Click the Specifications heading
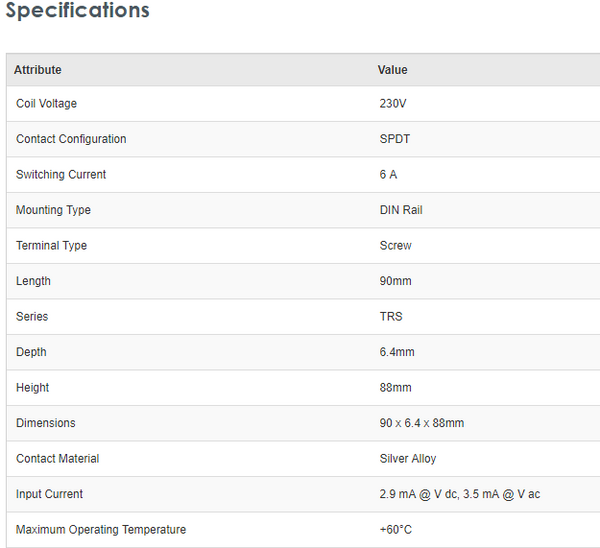Screen dimensions: 600x548 (78, 12)
